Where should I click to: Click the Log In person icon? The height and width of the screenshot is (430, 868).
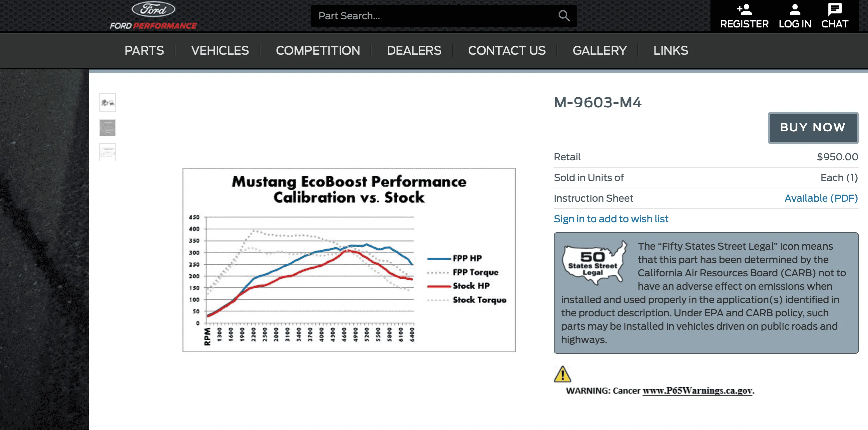pos(794,9)
